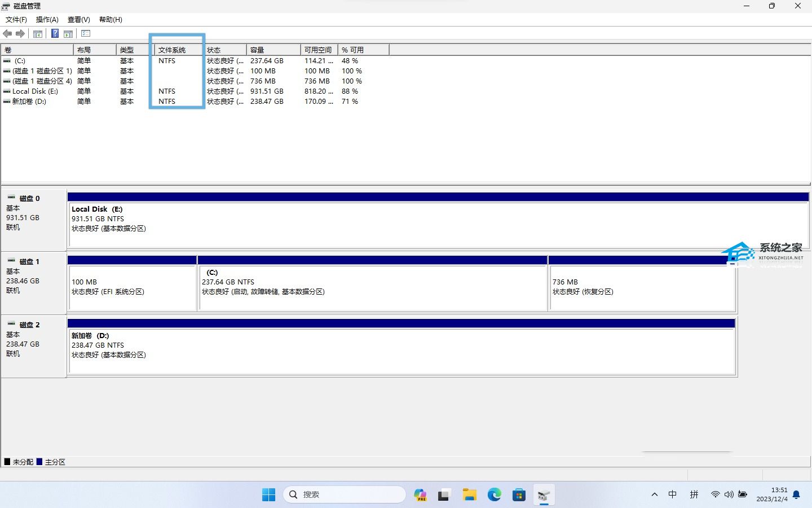Toggle the console tree visibility toolbar button

(37, 33)
